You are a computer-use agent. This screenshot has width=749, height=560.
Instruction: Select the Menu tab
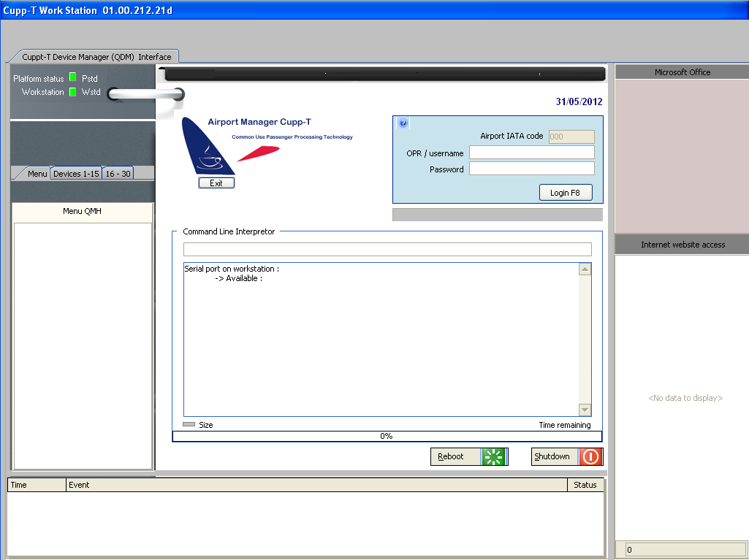click(x=37, y=174)
